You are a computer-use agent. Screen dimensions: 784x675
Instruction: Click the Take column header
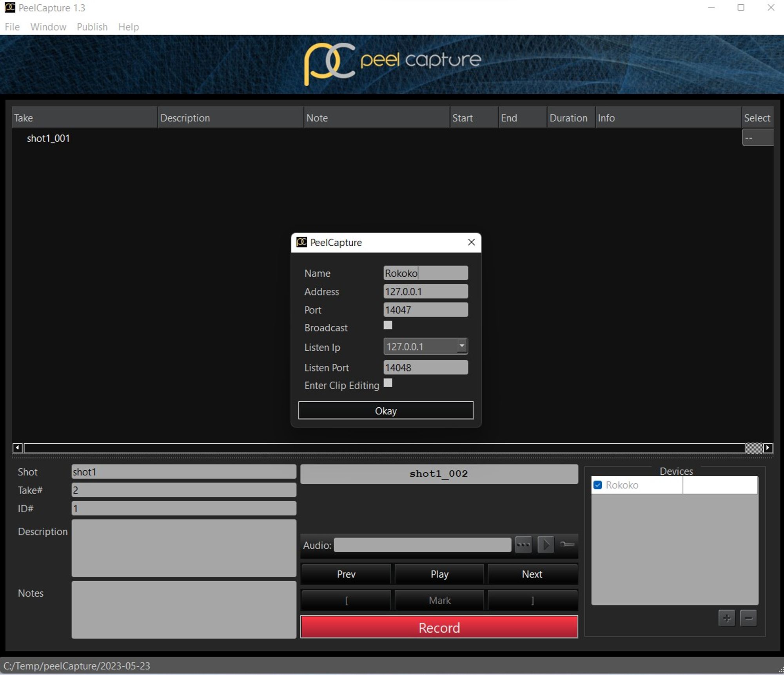[84, 118]
